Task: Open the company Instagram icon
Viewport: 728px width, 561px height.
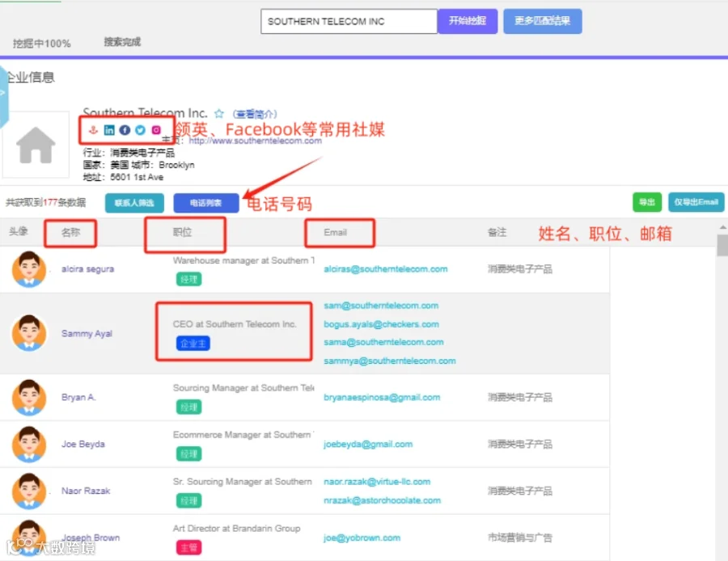Action: coord(156,130)
